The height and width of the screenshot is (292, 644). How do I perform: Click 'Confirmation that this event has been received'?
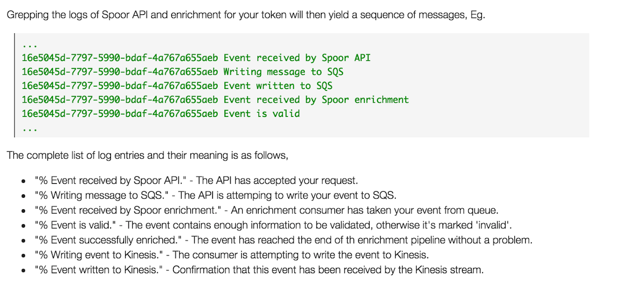(277, 270)
